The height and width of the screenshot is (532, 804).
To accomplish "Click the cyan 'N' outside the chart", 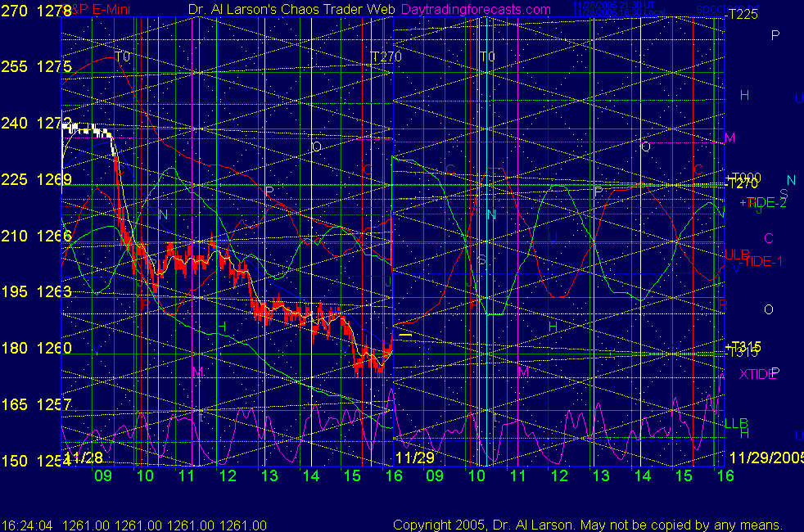I will coord(791,180).
